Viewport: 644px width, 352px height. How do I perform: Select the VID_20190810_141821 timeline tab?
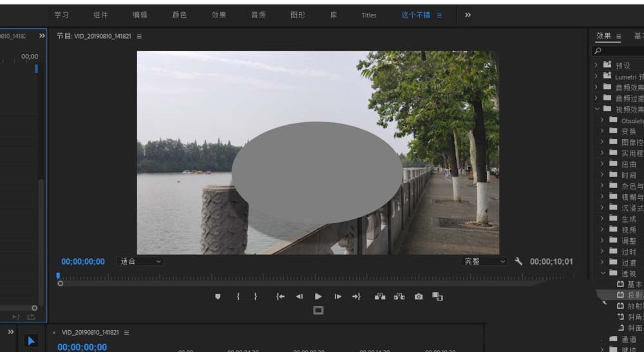[90, 333]
